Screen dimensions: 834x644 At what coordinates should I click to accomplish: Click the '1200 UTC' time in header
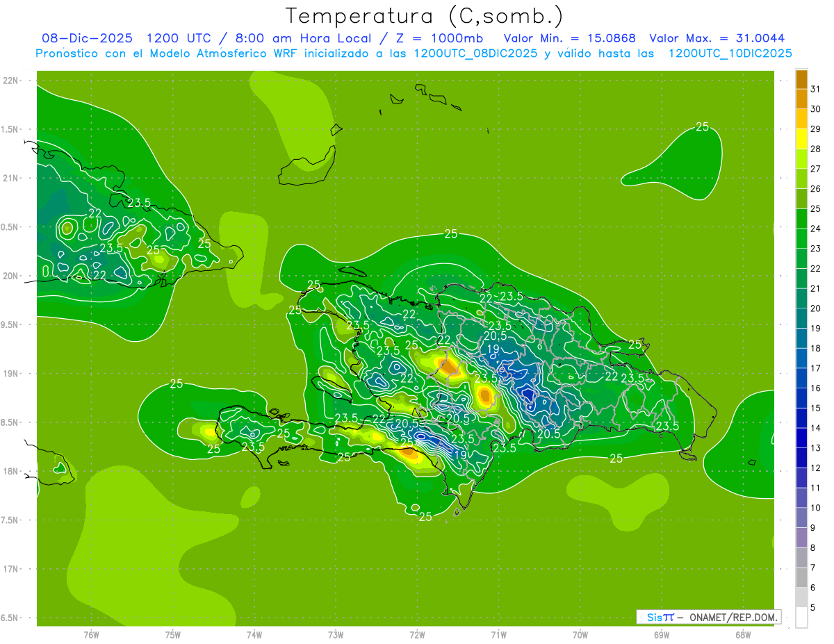[181, 38]
